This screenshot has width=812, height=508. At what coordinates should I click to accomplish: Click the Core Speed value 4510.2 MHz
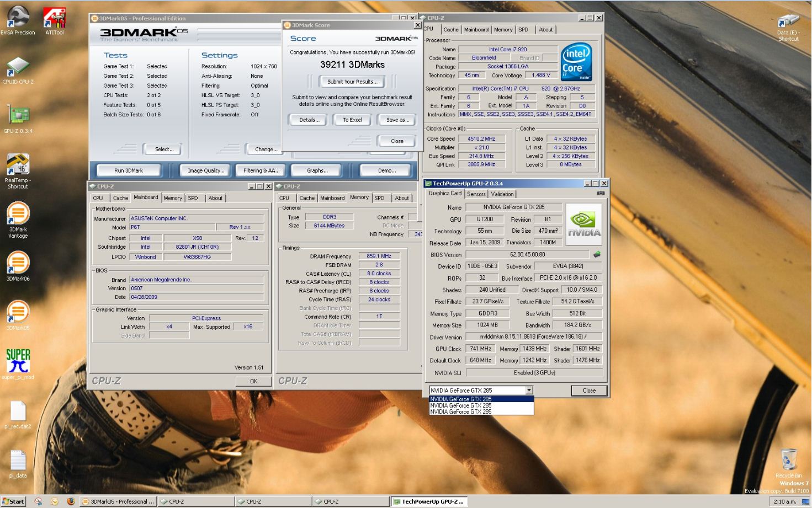tap(481, 139)
